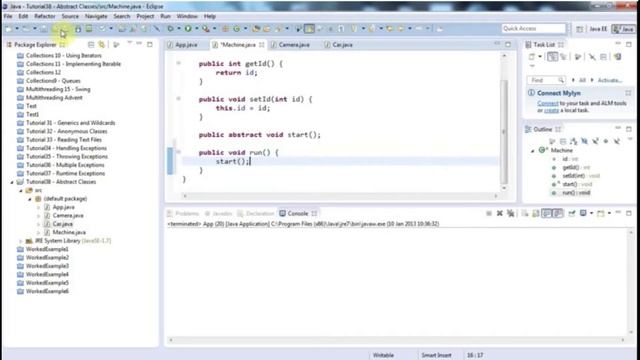Screen dimensions: 640x360
Task: Expand the JRE System Library node
Action: (21, 241)
